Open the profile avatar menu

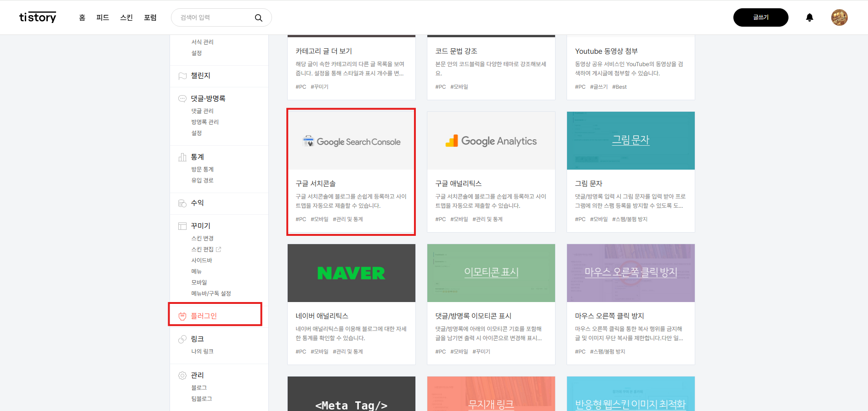point(839,17)
